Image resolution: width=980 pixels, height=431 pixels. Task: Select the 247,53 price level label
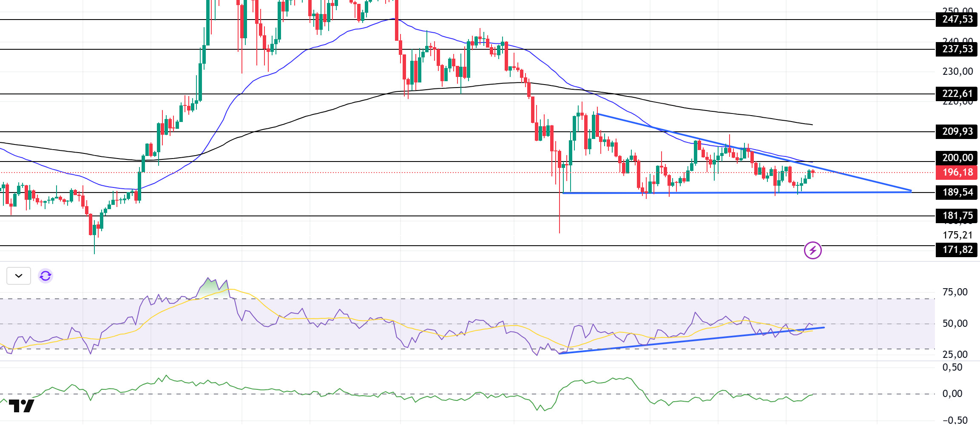pos(957,20)
